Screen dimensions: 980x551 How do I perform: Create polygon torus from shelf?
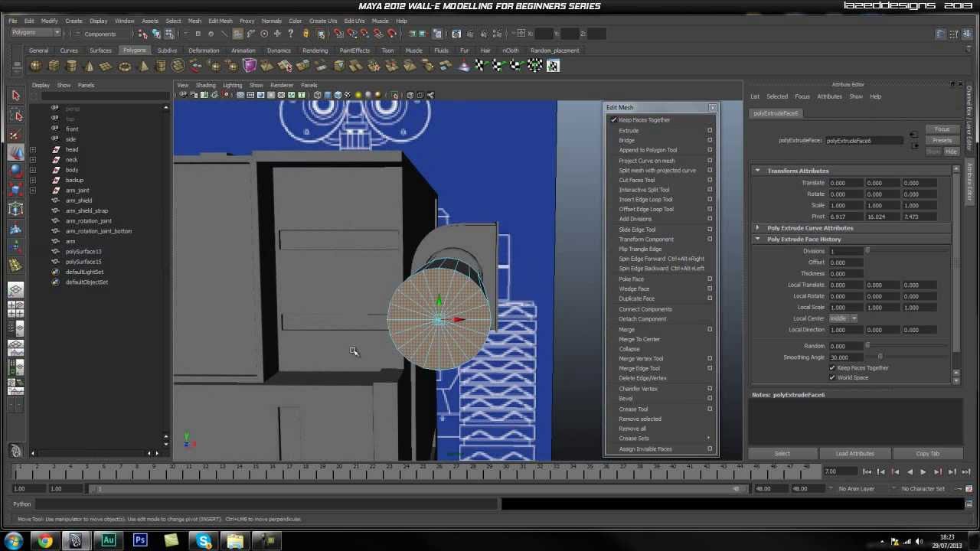(x=124, y=66)
